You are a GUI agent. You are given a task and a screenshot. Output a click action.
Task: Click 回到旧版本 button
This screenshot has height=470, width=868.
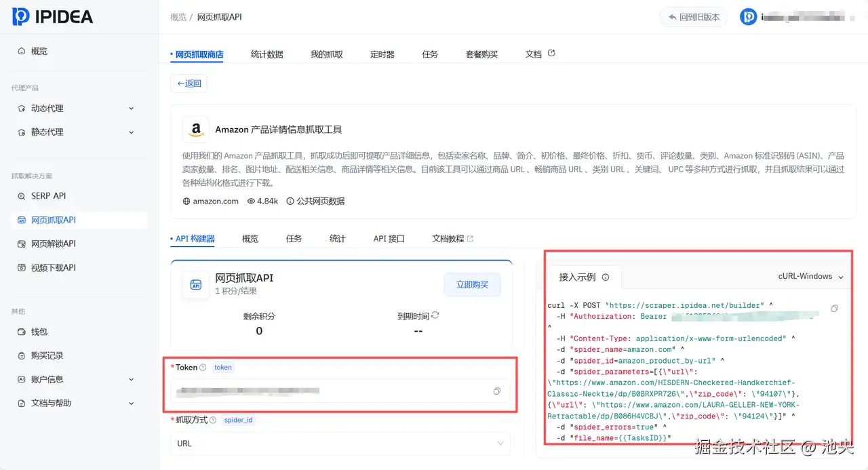point(694,17)
